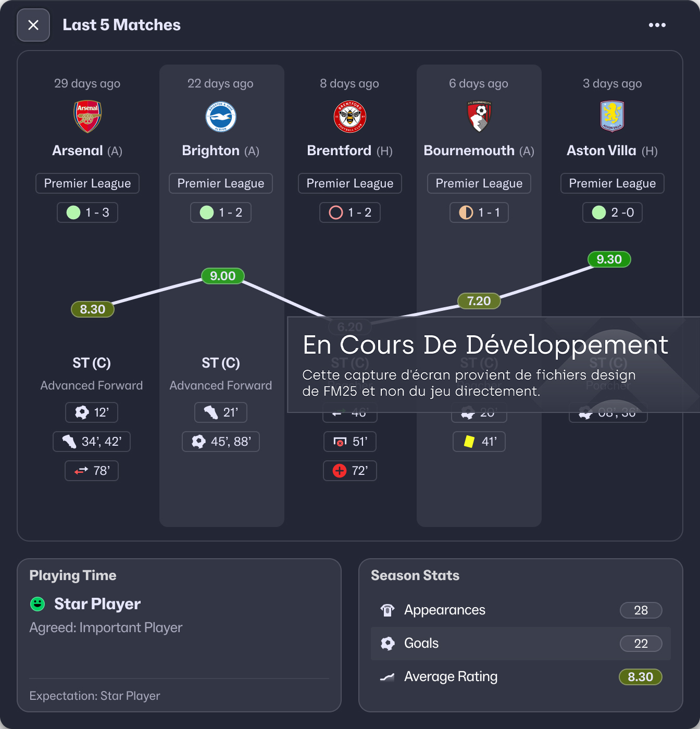
Task: Click the Premier League tag under Brentford
Action: (x=349, y=183)
